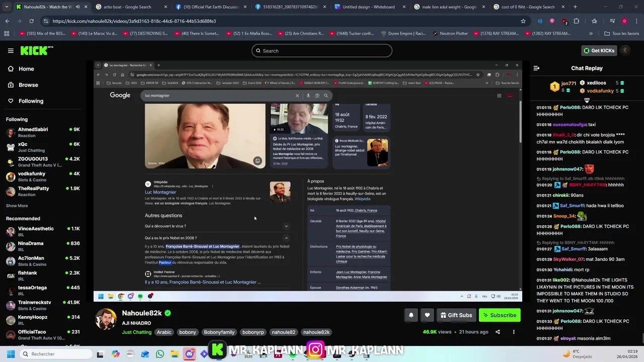Click the KICK logo
Viewport: 644px width, 362px height.
(36, 50)
